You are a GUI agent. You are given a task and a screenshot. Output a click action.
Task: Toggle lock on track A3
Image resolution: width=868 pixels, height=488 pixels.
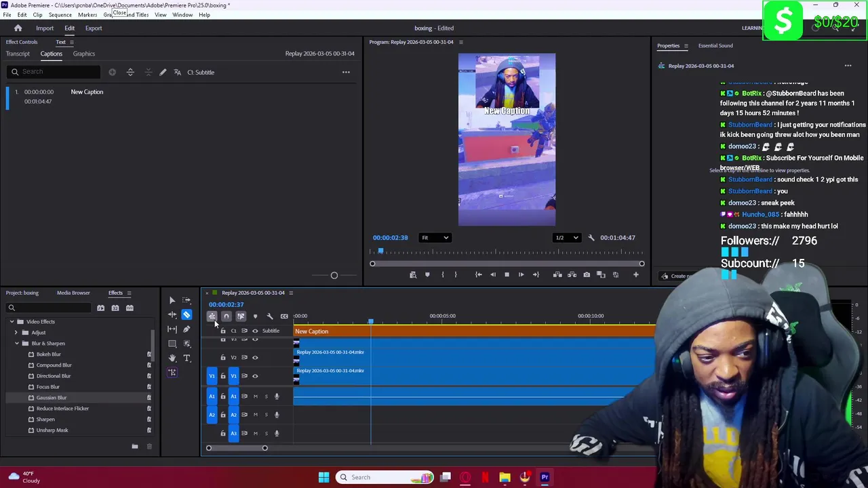[223, 433]
